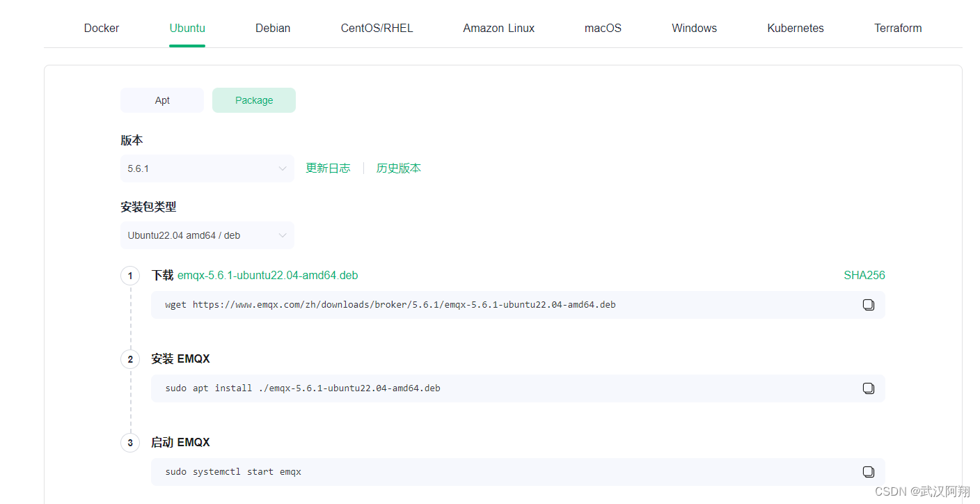The height and width of the screenshot is (504, 980).
Task: Choose the Apt install method
Action: [x=162, y=100]
